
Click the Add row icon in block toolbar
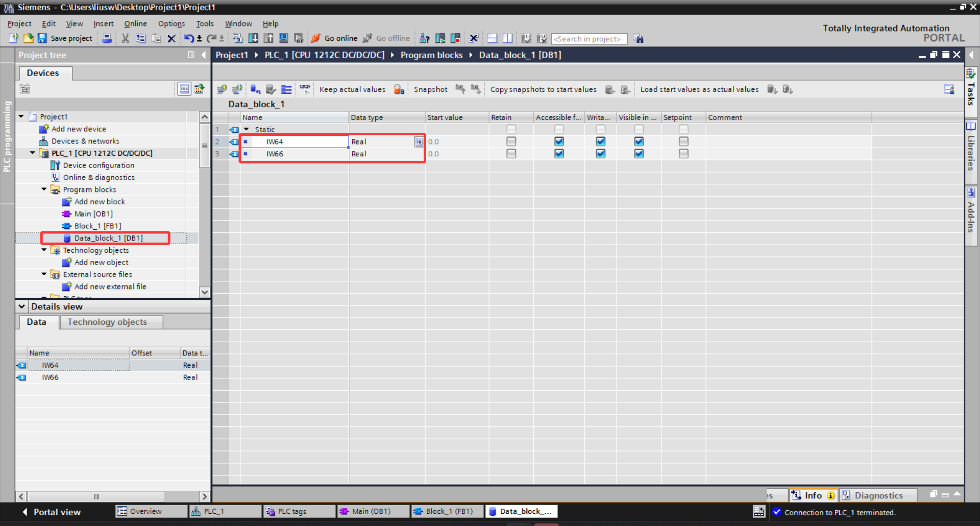click(237, 89)
